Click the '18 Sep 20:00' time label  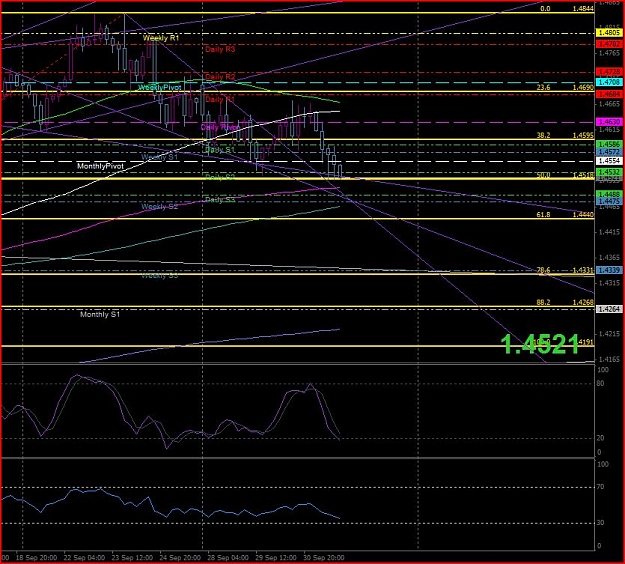[36, 558]
